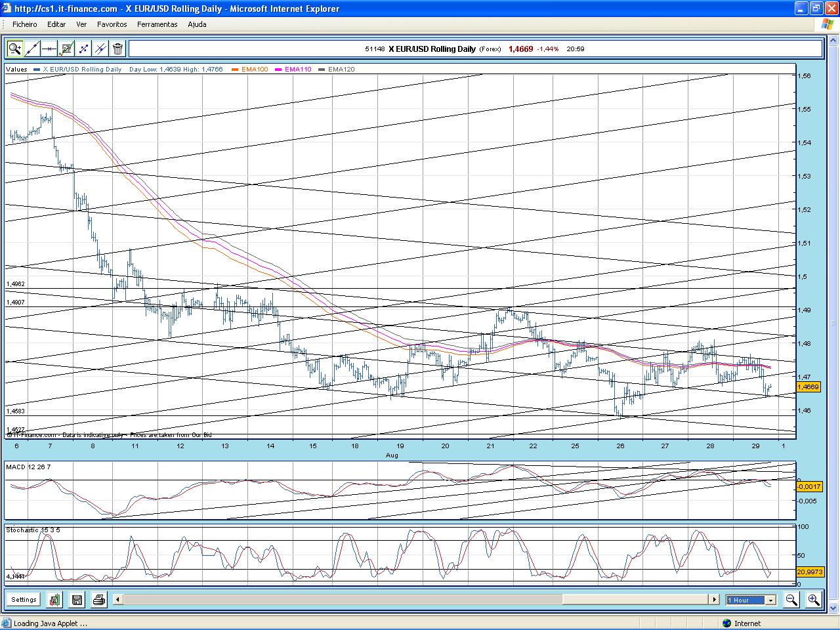Open the Editar menu
This screenshot has height=630, width=840.
[56, 24]
